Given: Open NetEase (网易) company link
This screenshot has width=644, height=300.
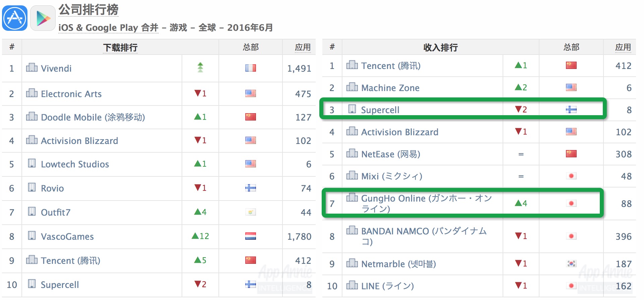Looking at the screenshot, I should pyautogui.click(x=391, y=154).
